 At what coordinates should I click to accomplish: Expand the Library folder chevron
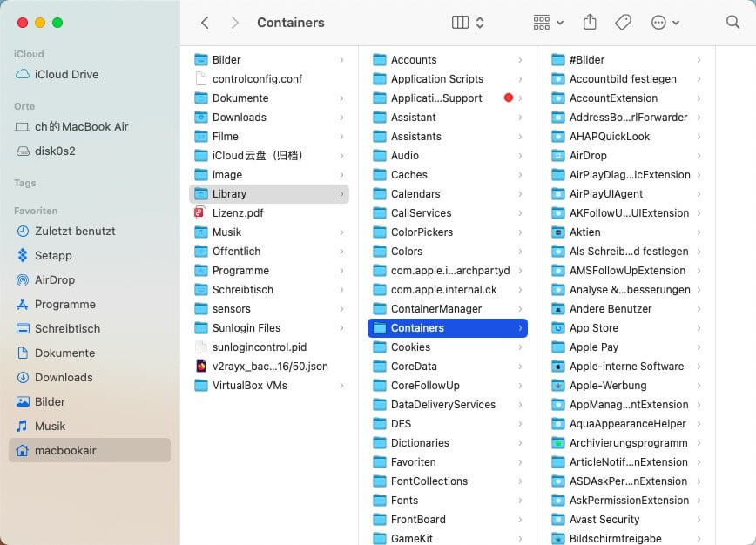pos(341,194)
